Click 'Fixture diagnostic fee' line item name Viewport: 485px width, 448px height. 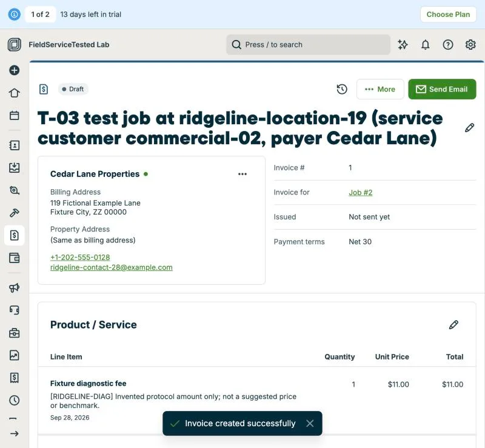[88, 384]
